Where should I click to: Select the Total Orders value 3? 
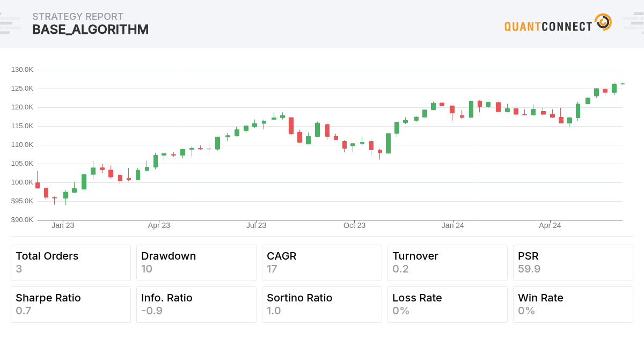(x=19, y=269)
